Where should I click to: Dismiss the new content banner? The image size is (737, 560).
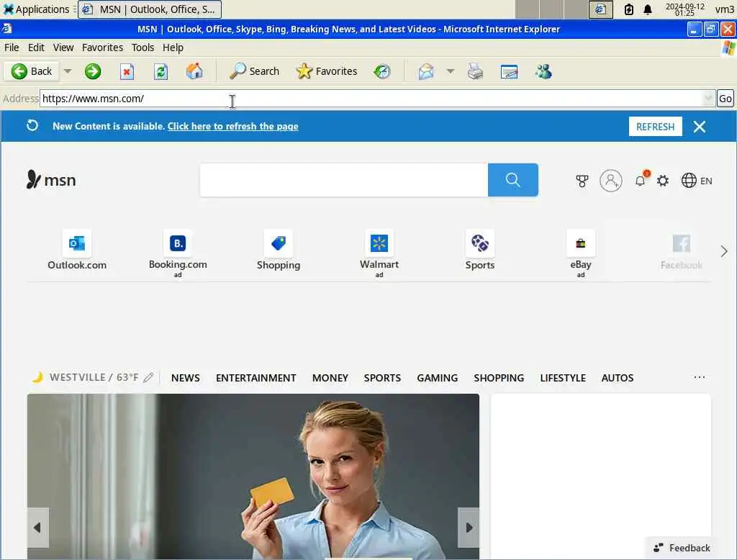tap(700, 127)
